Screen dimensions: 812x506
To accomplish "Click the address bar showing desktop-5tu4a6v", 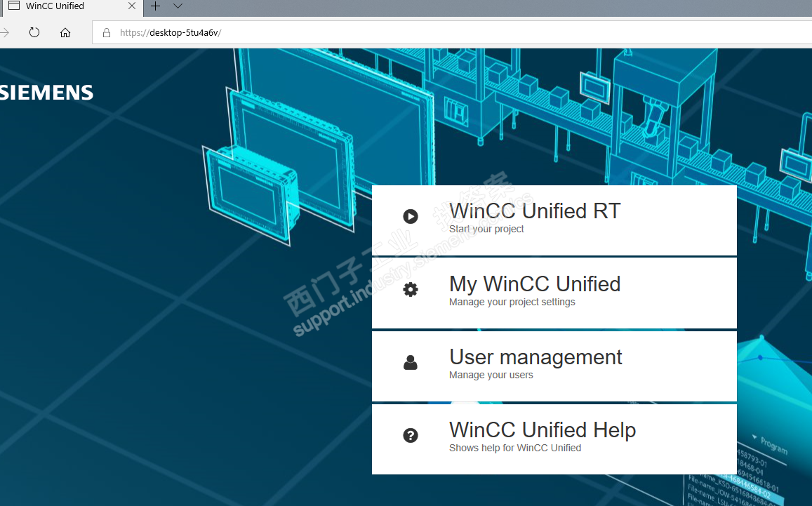I will pyautogui.click(x=451, y=32).
